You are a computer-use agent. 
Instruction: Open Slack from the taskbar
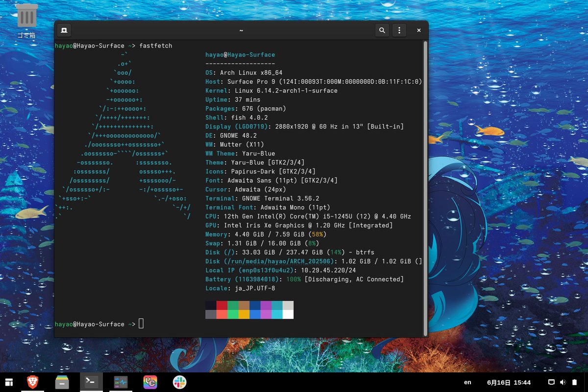(179, 382)
